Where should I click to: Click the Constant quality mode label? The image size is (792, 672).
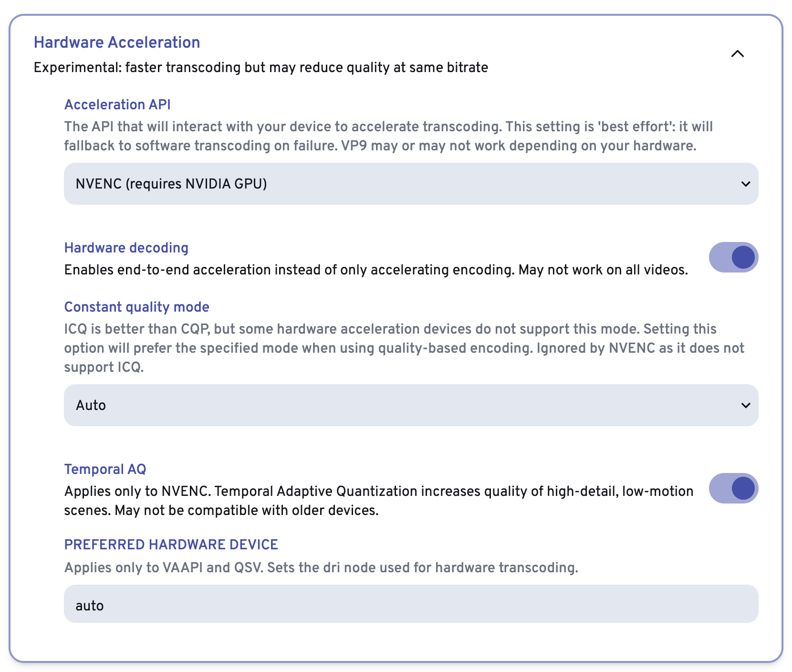137,307
